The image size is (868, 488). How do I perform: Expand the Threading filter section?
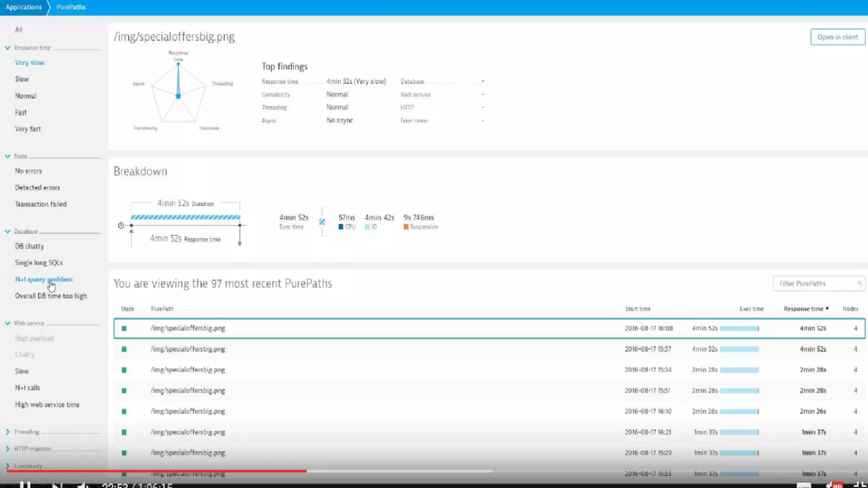pyautogui.click(x=8, y=432)
